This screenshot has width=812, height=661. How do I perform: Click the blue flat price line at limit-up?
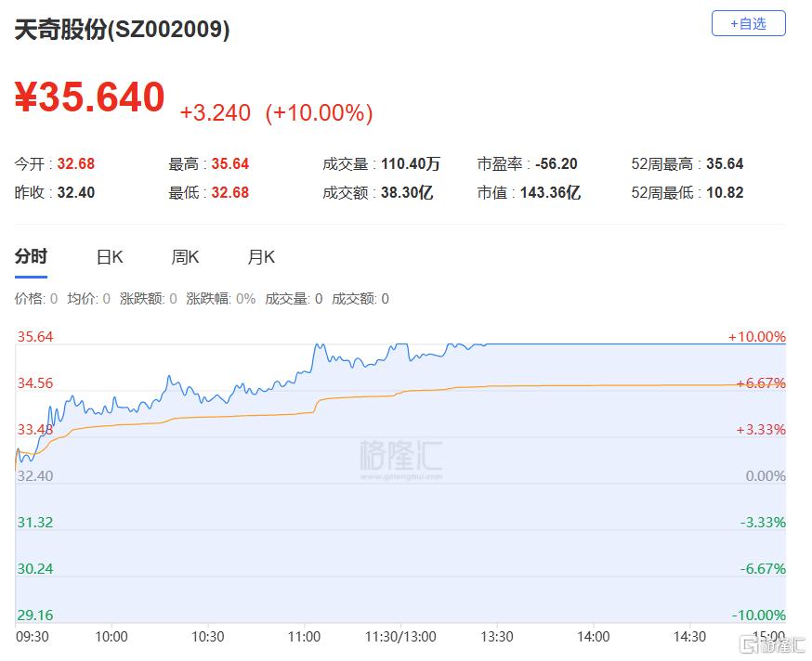coord(632,343)
